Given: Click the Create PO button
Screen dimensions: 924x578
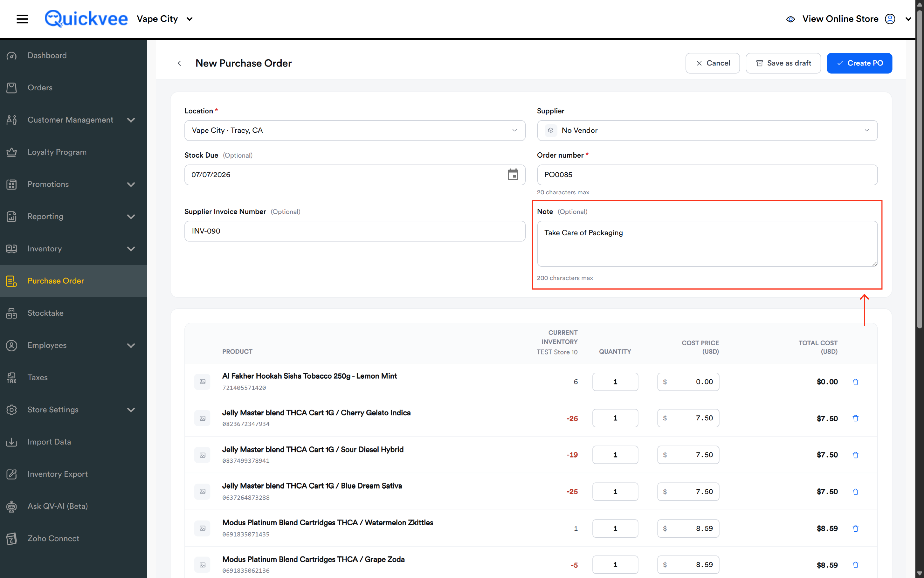Looking at the screenshot, I should [859, 63].
